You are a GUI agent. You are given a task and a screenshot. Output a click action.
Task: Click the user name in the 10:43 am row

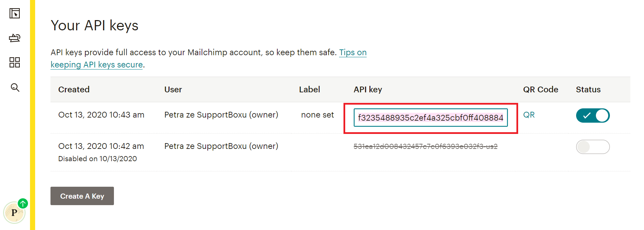(x=221, y=115)
